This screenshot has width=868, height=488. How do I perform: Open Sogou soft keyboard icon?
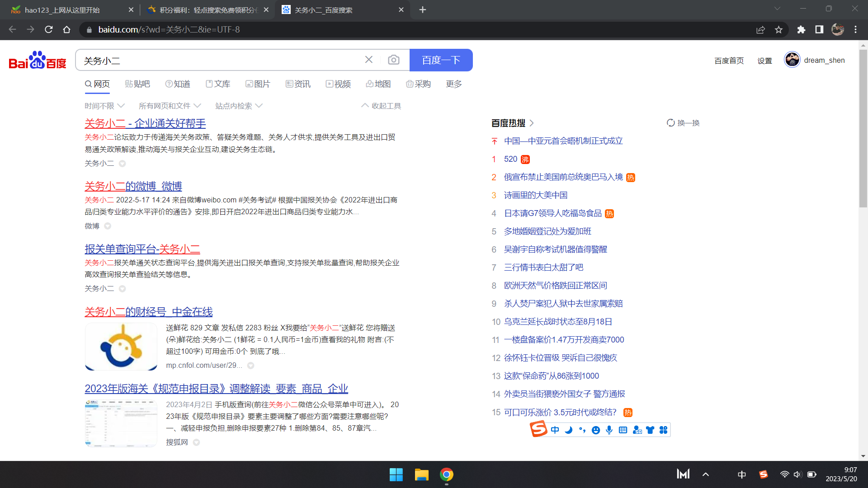tap(623, 430)
